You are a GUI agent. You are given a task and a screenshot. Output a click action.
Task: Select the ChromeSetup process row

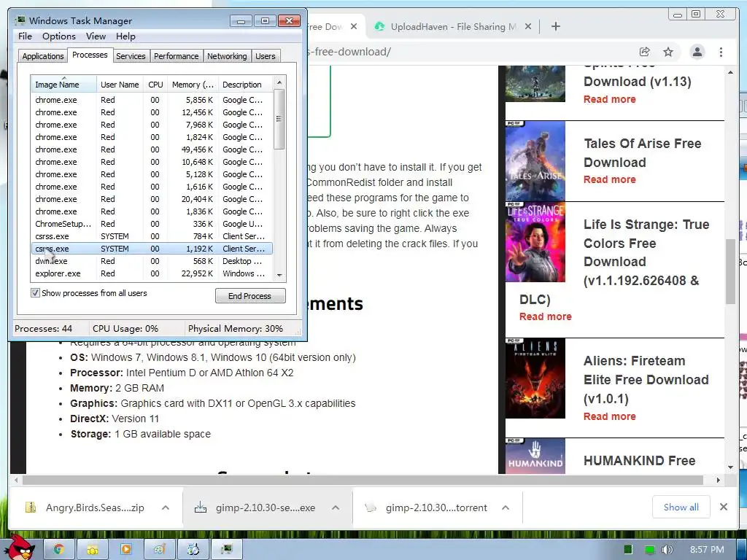click(x=152, y=224)
